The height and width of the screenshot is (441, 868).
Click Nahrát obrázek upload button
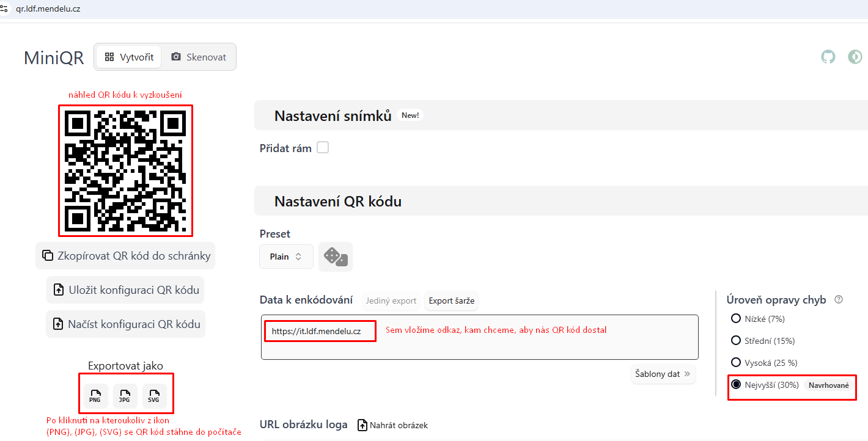(392, 425)
